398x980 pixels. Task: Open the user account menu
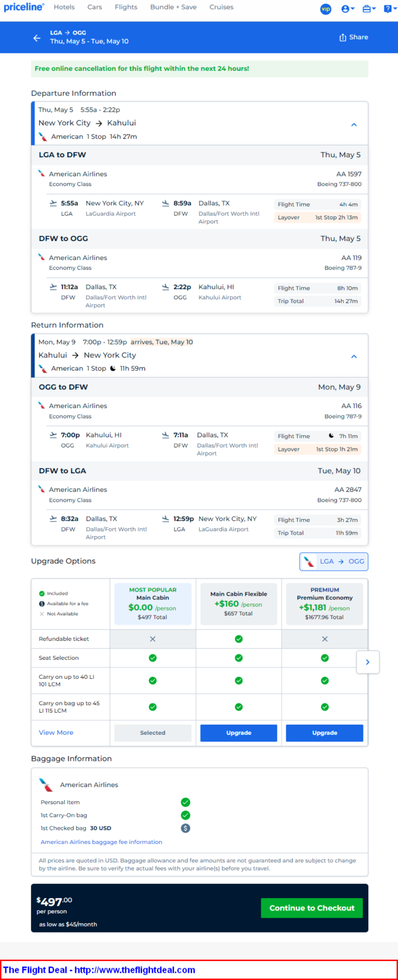[x=348, y=9]
